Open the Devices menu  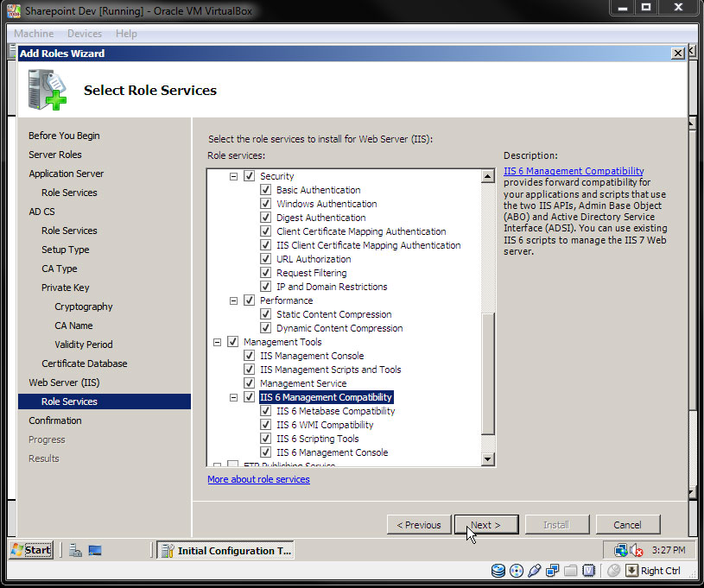(x=85, y=34)
